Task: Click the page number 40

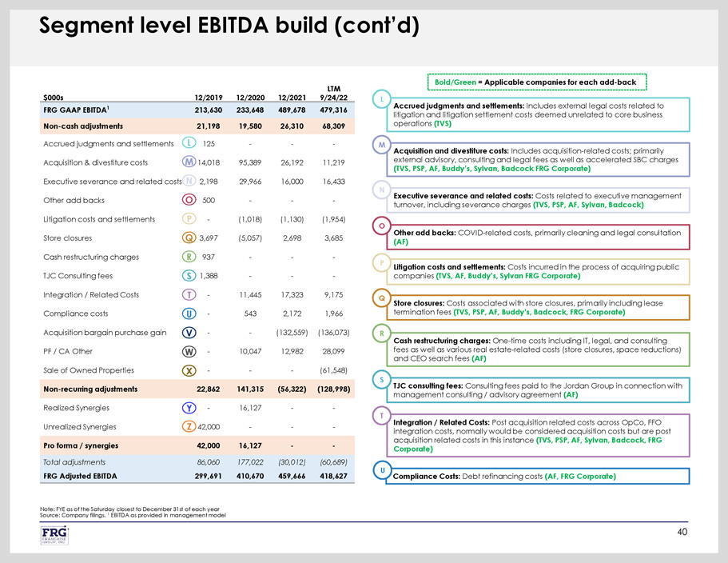Action: tap(679, 533)
